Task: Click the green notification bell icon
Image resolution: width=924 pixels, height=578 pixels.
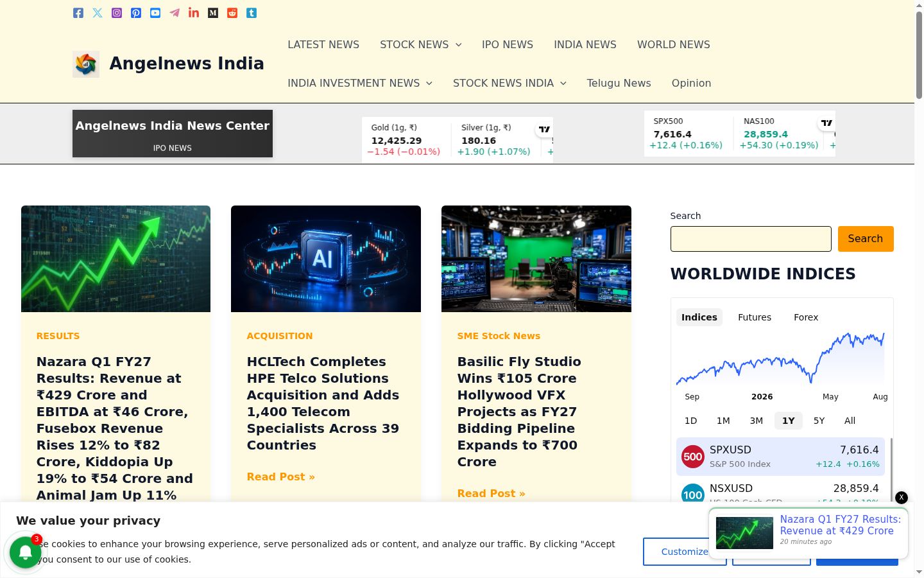Action: [x=26, y=552]
